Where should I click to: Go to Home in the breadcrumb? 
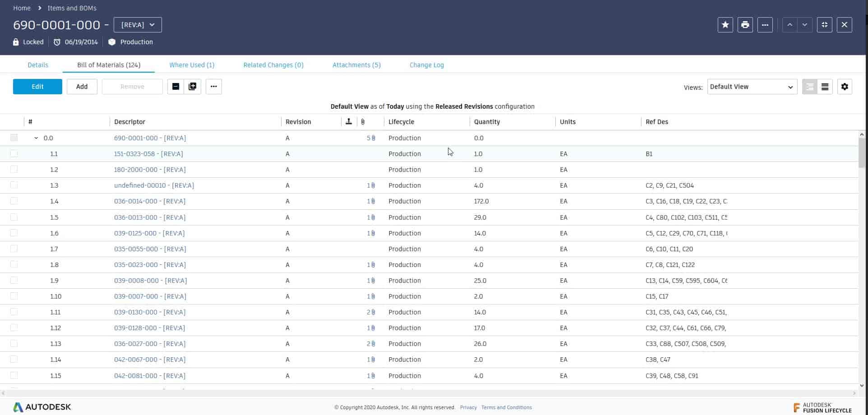pos(22,8)
